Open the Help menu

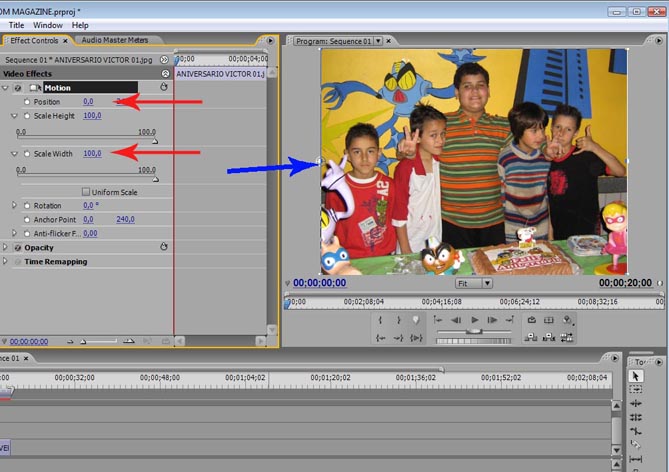80,24
